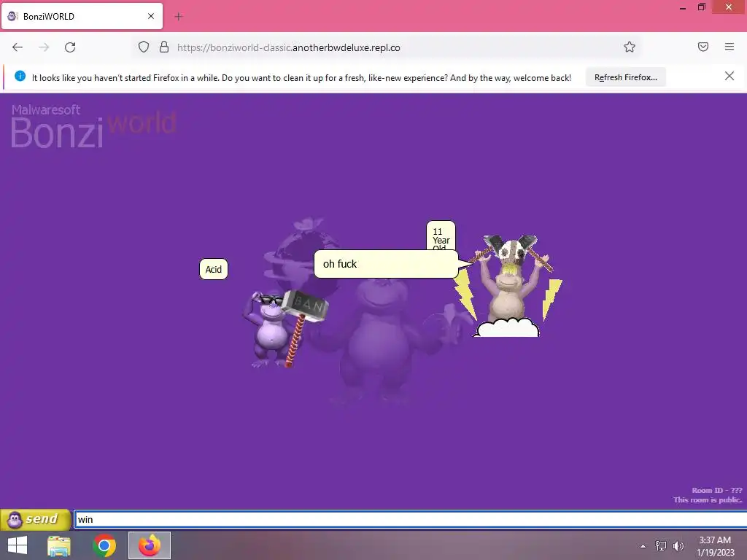
Task: Open the taskbar clock and date
Action: click(715, 546)
